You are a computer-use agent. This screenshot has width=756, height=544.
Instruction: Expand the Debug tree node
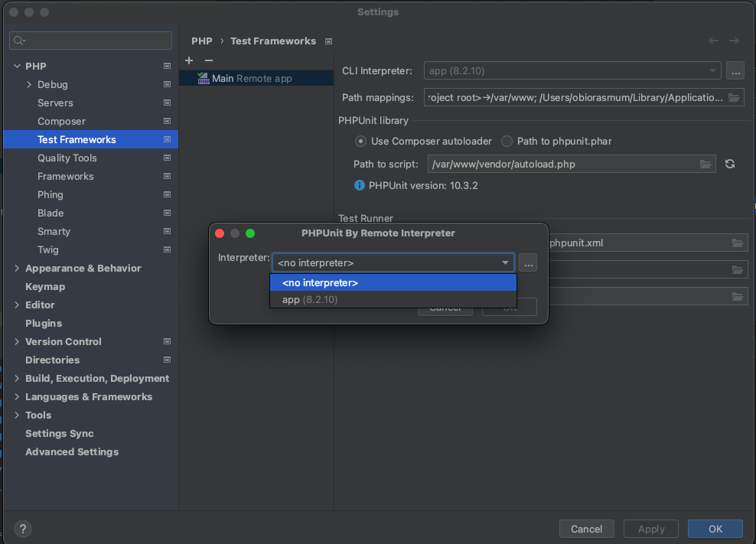tap(29, 84)
